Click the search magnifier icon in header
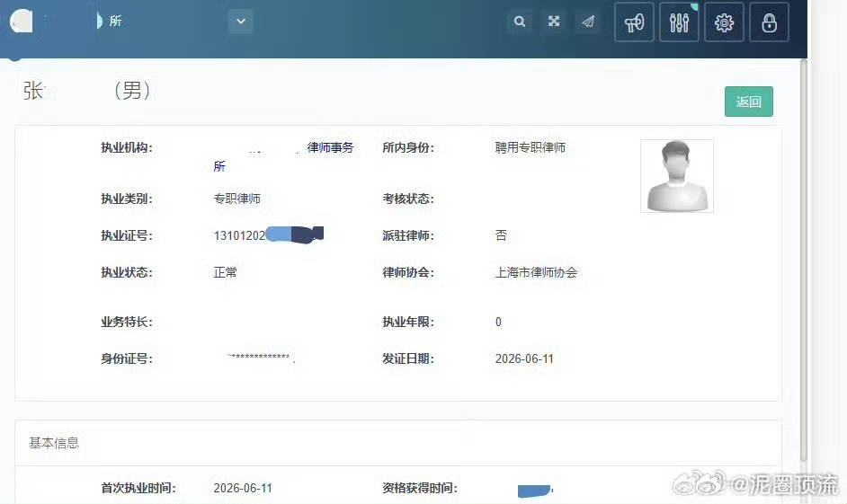Screen dimensions: 847x504 pos(520,22)
